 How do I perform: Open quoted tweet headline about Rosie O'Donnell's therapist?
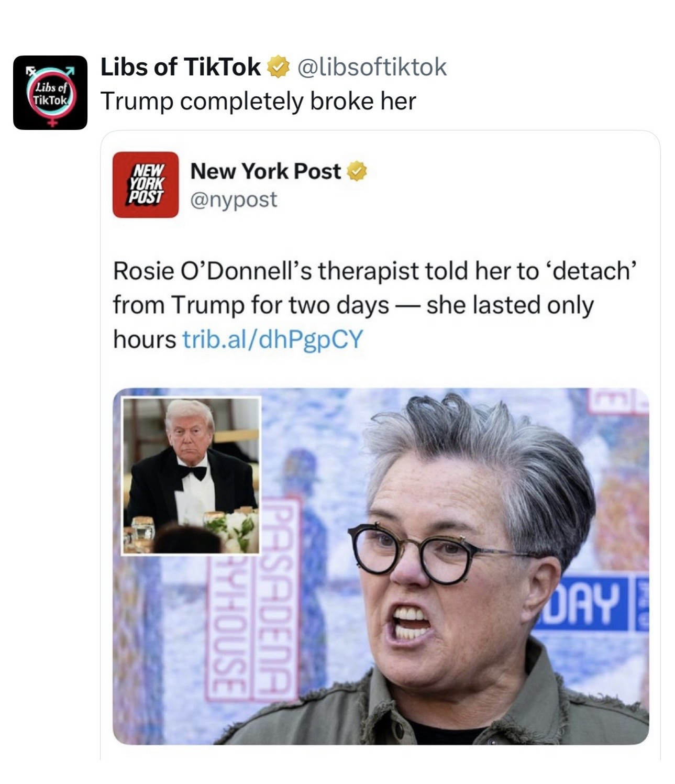pos(374,305)
